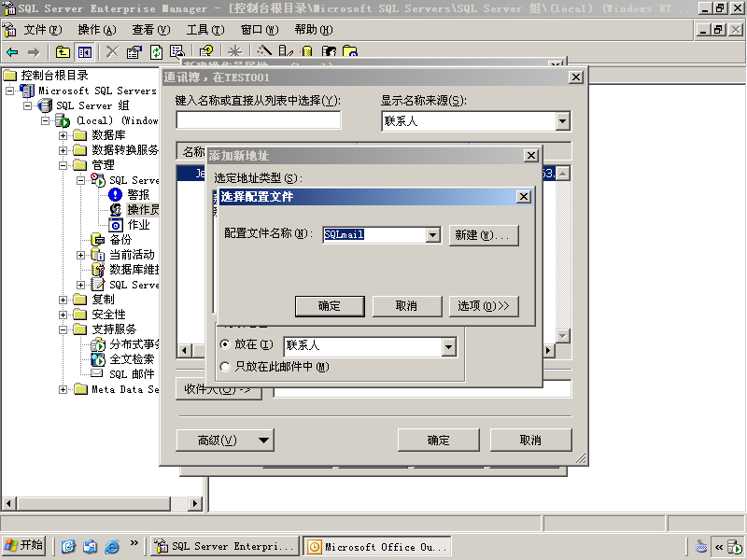The image size is (747, 560).
Task: Click the 配置文件名称 SQLmail text field
Action: pos(374,235)
